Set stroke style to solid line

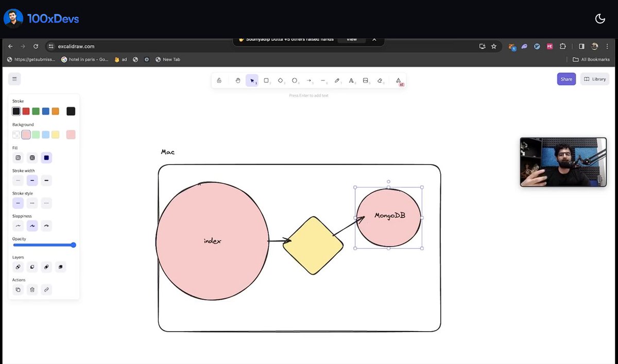(x=18, y=203)
